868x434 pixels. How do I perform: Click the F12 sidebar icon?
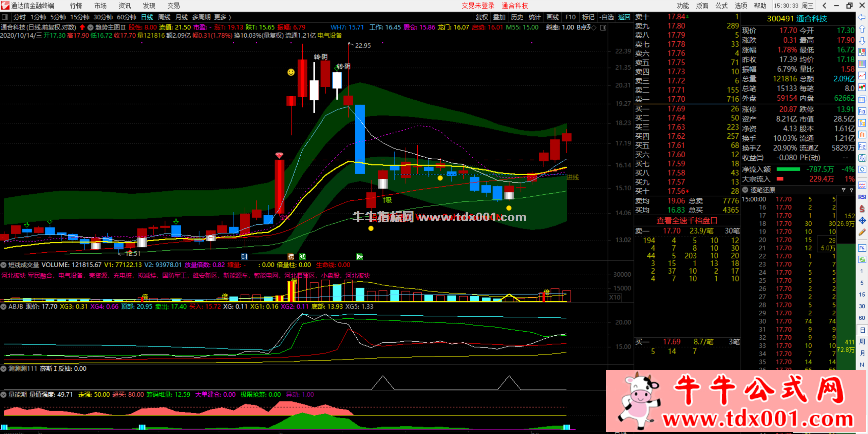[862, 146]
